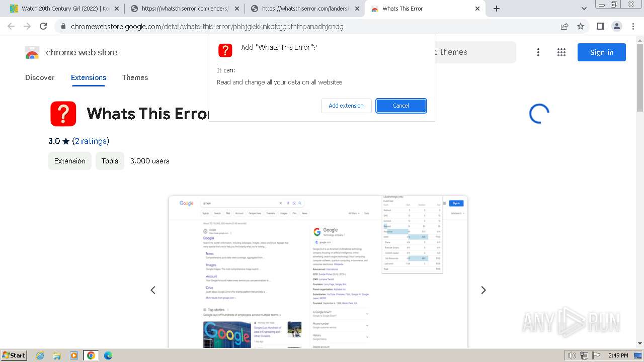Show previous screenshot with left arrow
Image resolution: width=644 pixels, height=362 pixels.
pyautogui.click(x=153, y=290)
